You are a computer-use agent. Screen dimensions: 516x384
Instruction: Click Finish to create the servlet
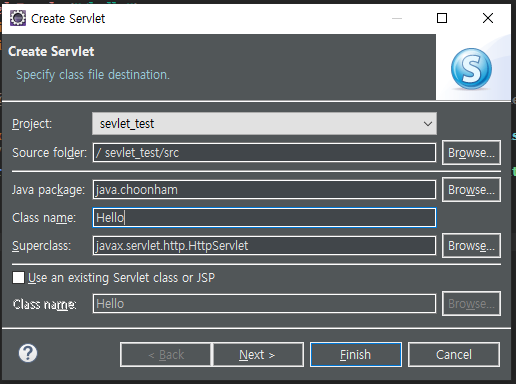(x=356, y=355)
